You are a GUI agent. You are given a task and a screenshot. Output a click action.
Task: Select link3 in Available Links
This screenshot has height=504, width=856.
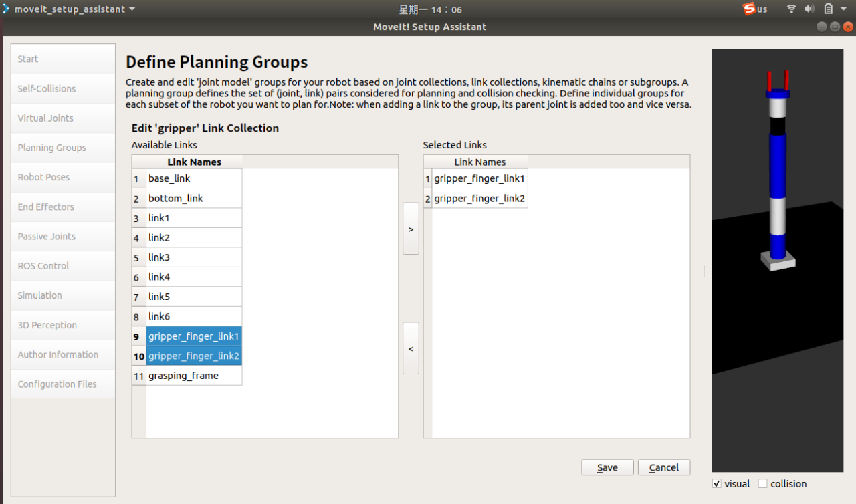[x=194, y=257]
